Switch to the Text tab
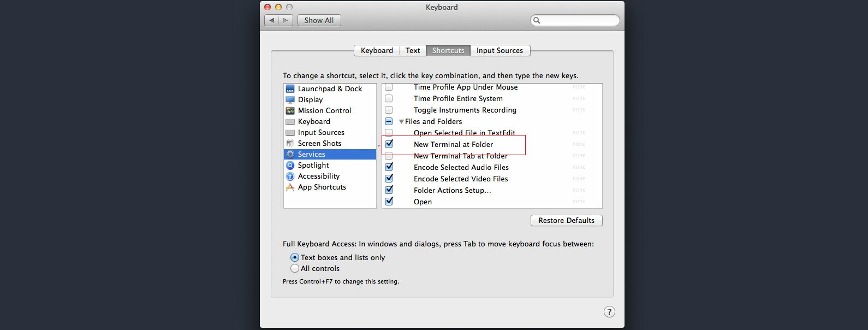868x330 pixels. click(413, 50)
